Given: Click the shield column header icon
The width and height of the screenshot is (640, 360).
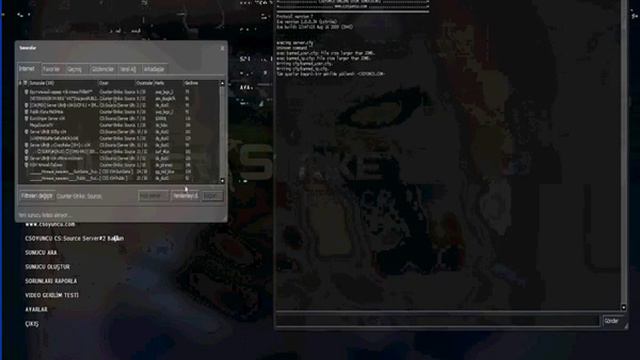Looking at the screenshot, I should coord(26,83).
